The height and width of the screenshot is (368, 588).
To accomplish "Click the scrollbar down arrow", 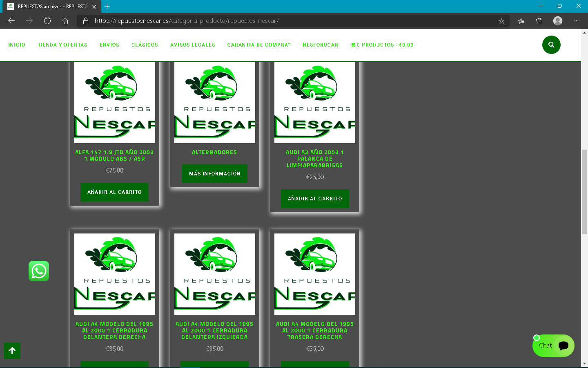I will pyautogui.click(x=584, y=363).
